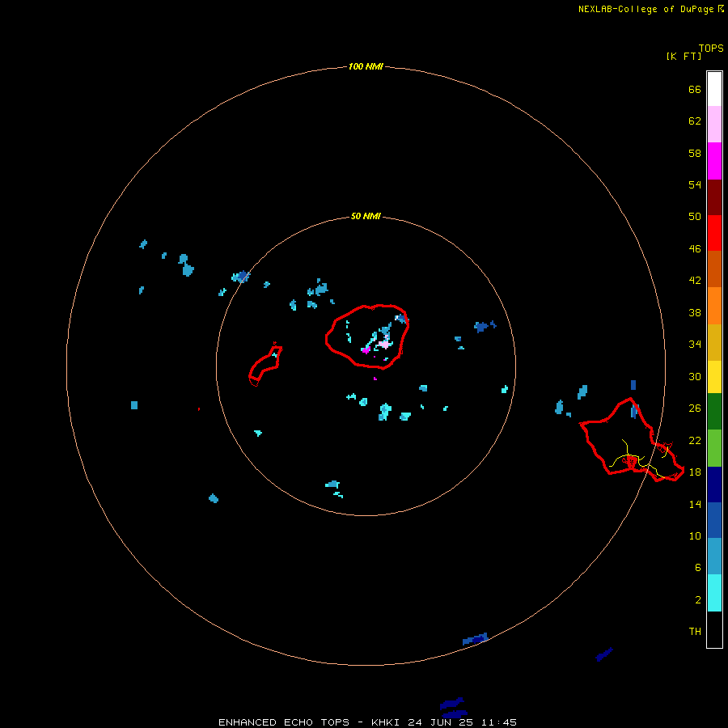
Task: Click the legend value '62'
Action: [x=695, y=121]
